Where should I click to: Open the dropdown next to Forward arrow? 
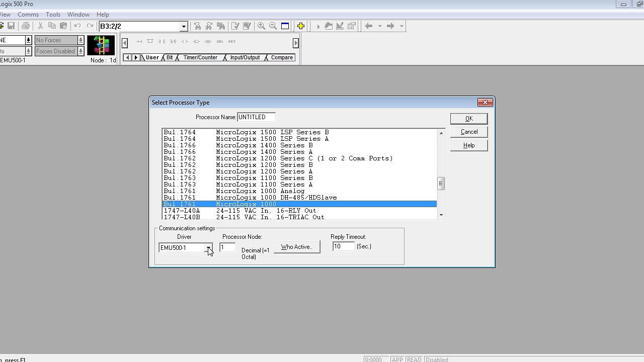pos(401,26)
